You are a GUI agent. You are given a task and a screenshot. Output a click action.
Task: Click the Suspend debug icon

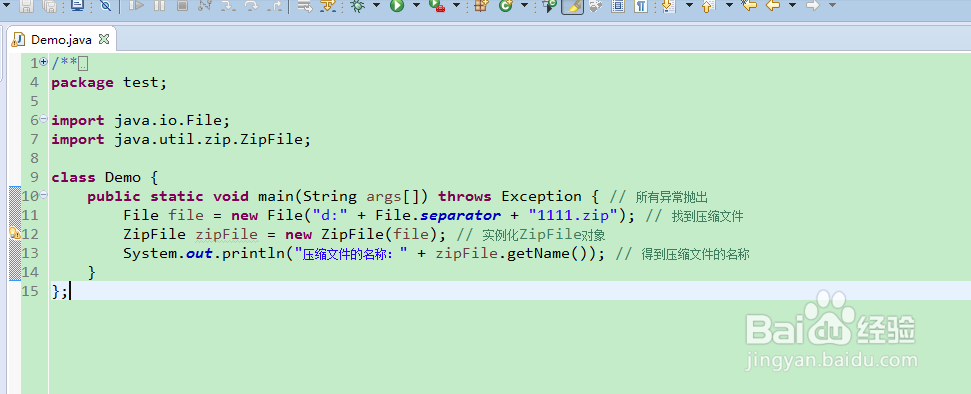click(159, 6)
